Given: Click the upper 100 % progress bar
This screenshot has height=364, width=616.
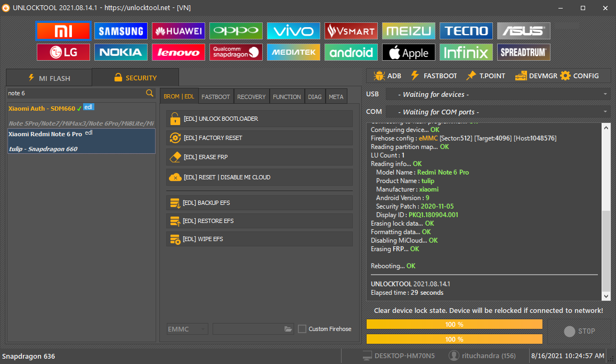Looking at the screenshot, I should coord(455,325).
